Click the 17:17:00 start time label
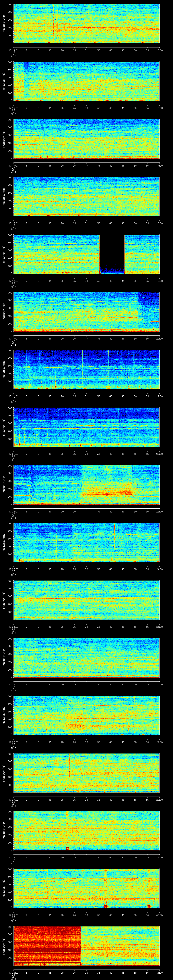The height and width of the screenshot is (980, 173). click(13, 223)
